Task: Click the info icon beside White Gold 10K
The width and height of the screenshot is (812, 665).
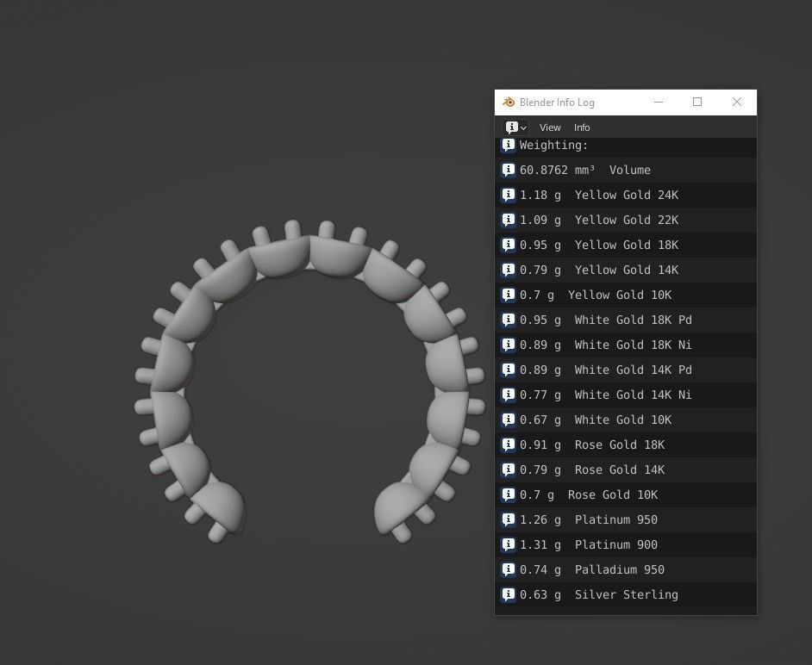Action: coord(508,420)
